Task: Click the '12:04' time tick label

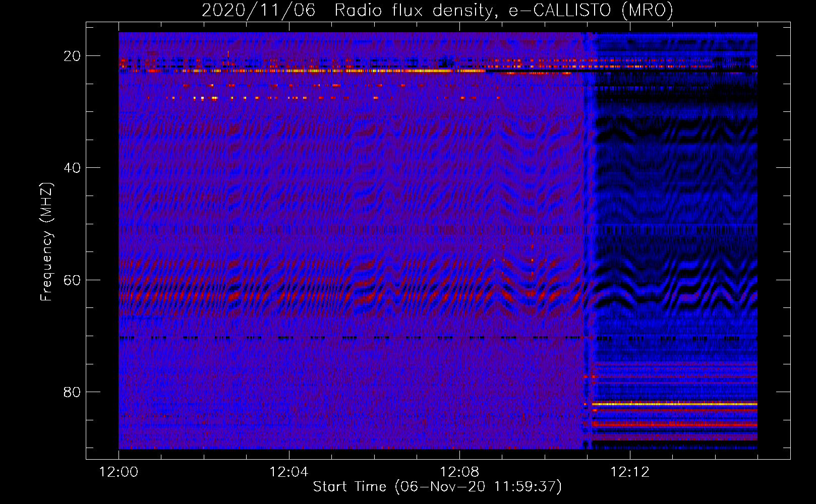Action: click(x=289, y=472)
